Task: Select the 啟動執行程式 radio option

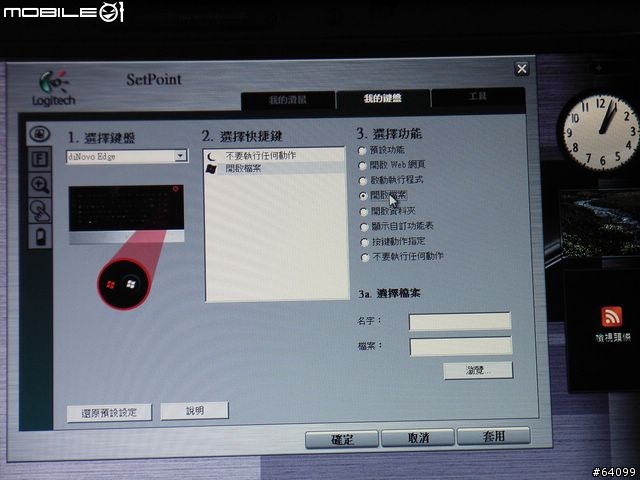Action: pyautogui.click(x=362, y=180)
